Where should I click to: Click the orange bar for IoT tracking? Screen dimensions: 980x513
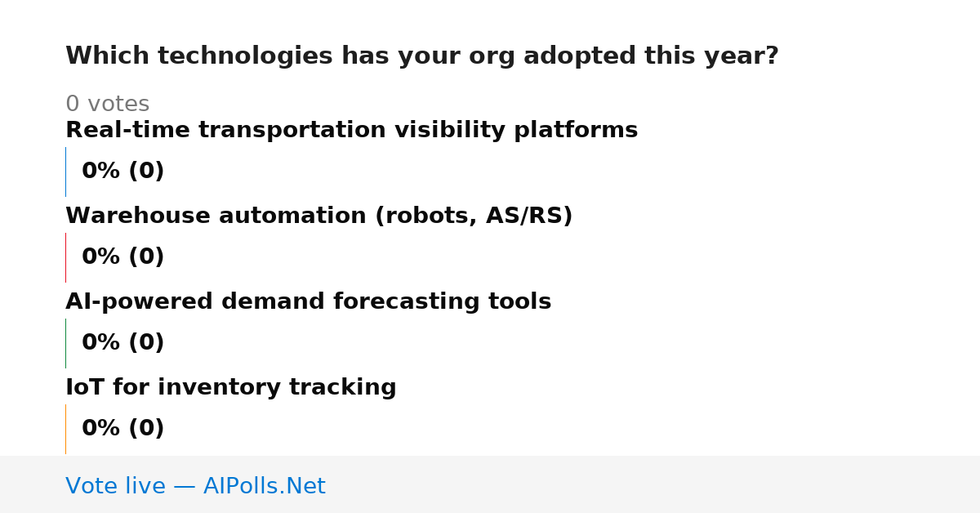click(x=65, y=429)
